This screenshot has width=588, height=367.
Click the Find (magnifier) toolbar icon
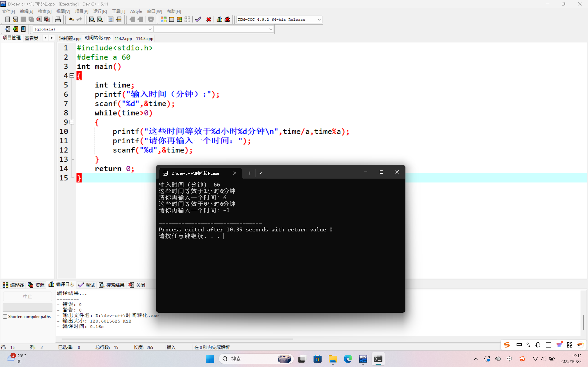pyautogui.click(x=92, y=19)
